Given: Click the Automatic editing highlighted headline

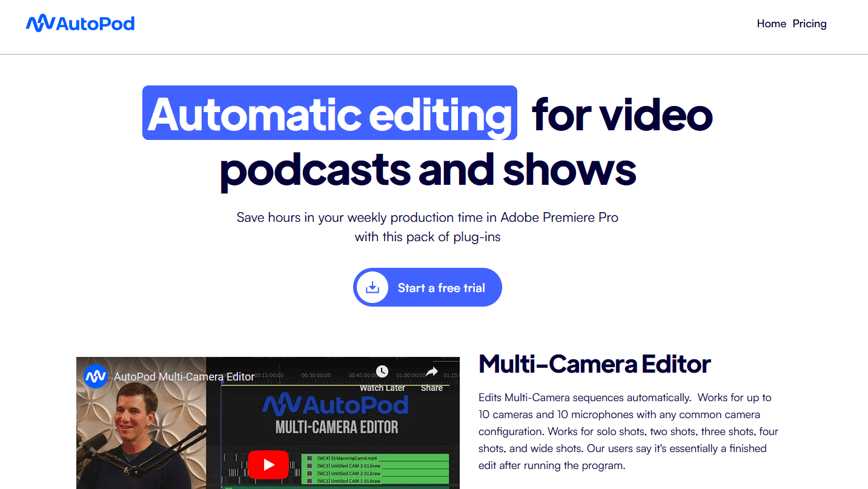Looking at the screenshot, I should [x=330, y=113].
